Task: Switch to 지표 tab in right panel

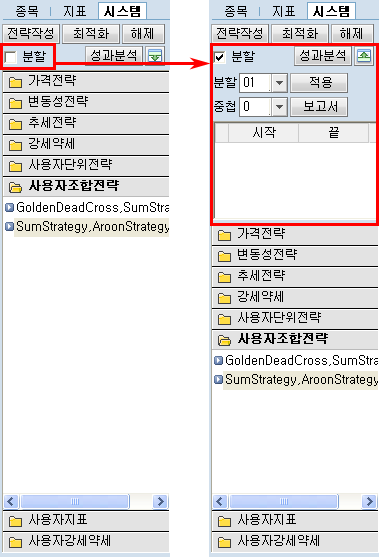Action: tap(283, 11)
